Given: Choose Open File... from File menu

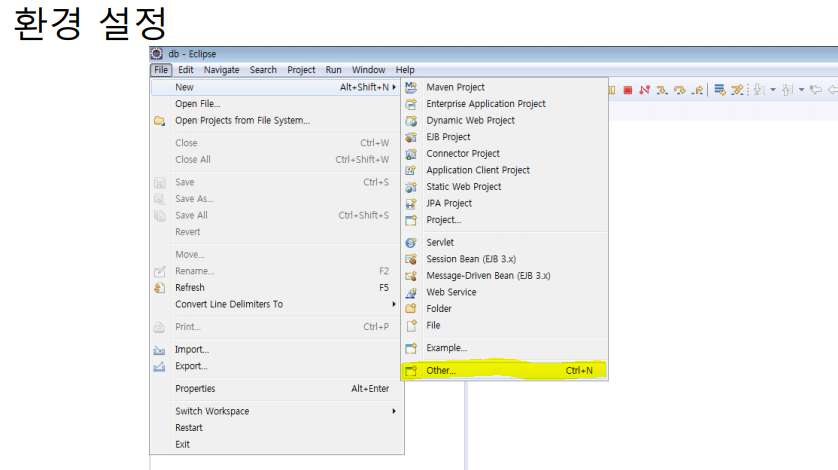Looking at the screenshot, I should (x=276, y=104).
